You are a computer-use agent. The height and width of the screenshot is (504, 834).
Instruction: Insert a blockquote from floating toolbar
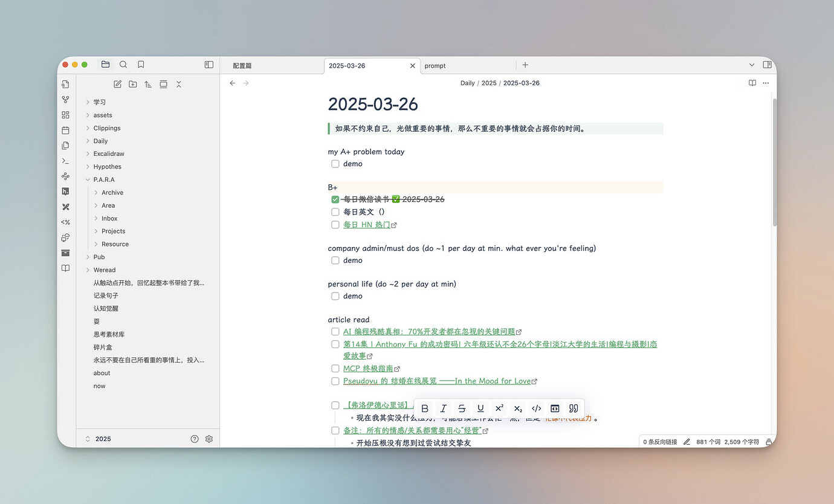coord(574,409)
